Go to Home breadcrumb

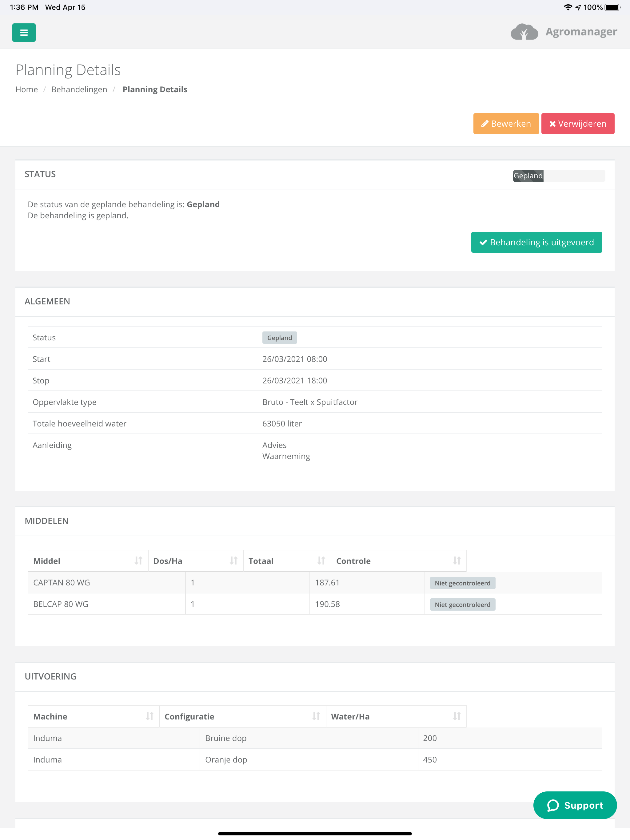click(26, 89)
